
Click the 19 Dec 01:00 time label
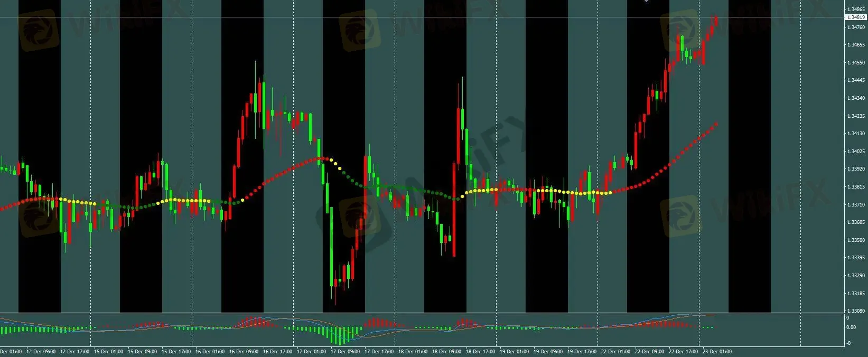click(x=514, y=351)
